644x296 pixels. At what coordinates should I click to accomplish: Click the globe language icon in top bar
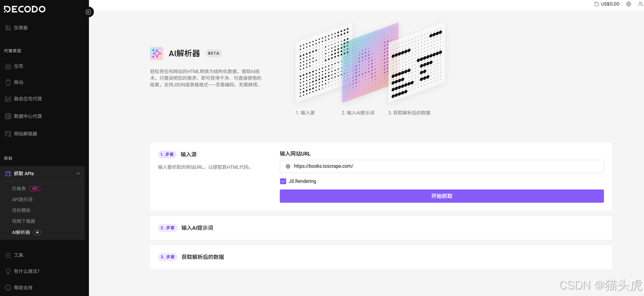[x=628, y=4]
